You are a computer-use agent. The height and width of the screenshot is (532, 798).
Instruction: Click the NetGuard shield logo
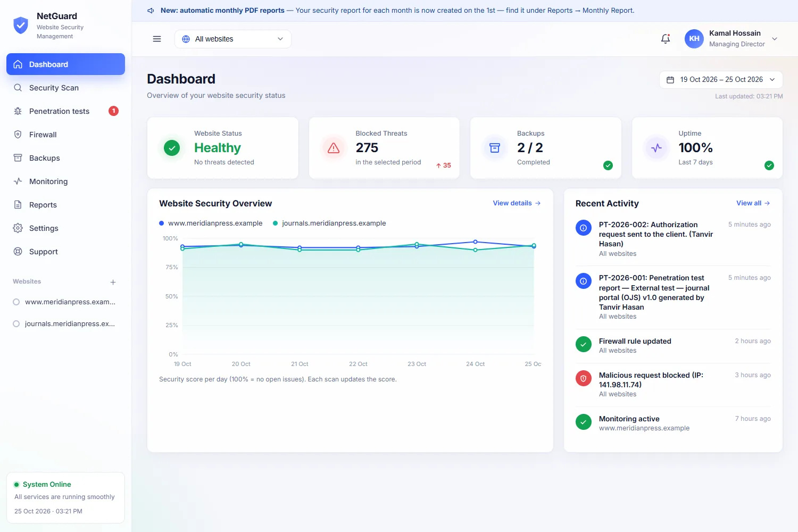click(x=21, y=25)
